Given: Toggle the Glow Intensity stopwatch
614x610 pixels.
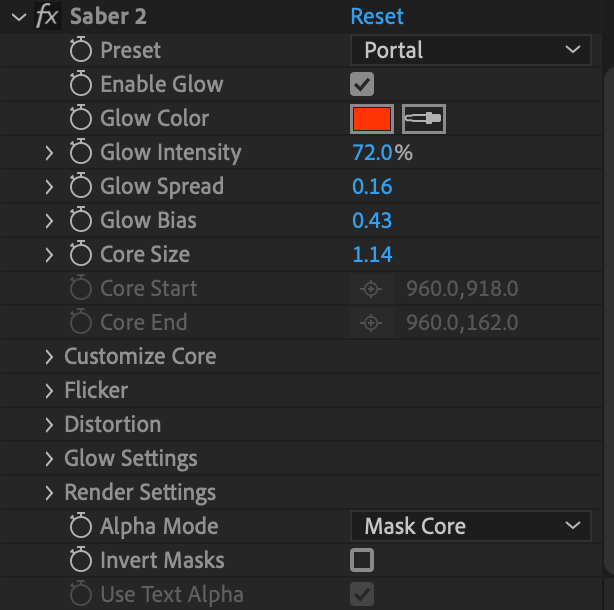Looking at the screenshot, I should (x=81, y=153).
